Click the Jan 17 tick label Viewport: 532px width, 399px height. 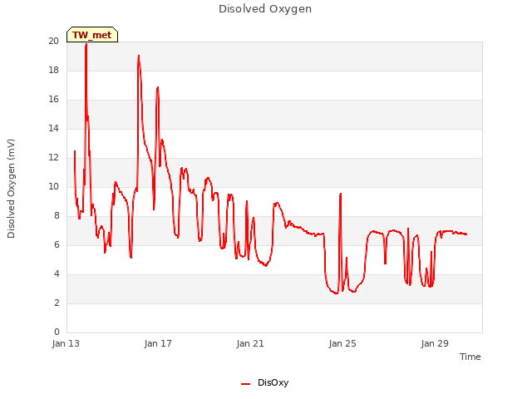158,343
